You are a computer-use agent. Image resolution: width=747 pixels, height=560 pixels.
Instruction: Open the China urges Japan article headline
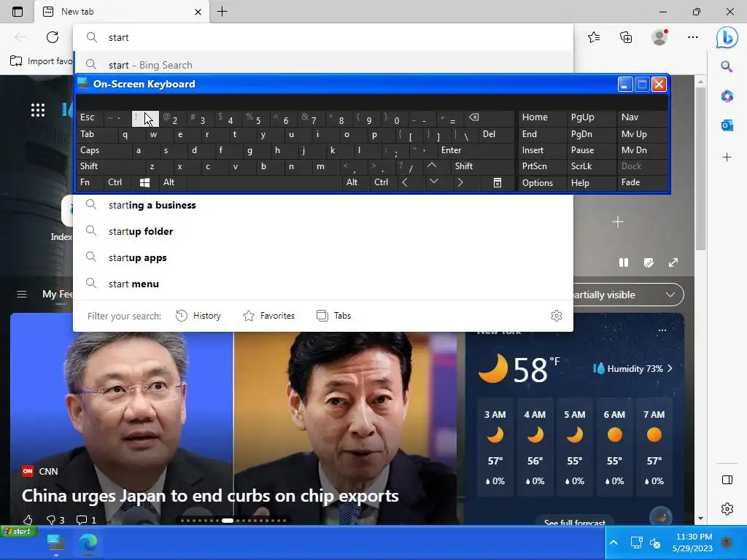point(210,496)
